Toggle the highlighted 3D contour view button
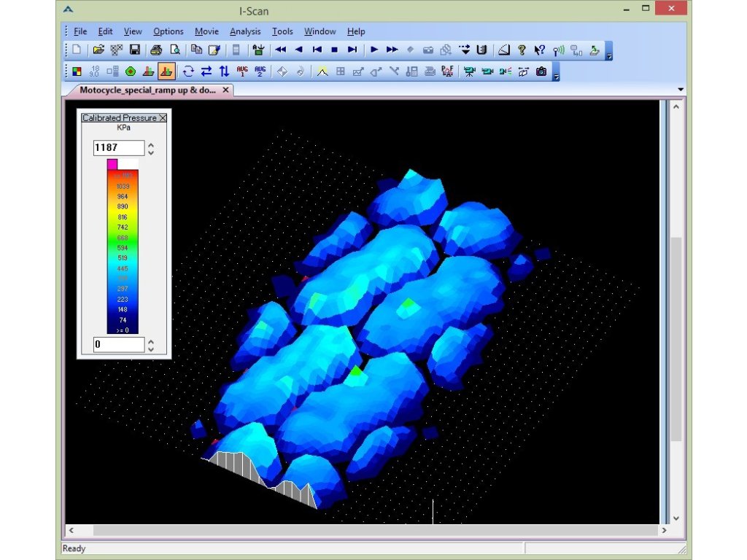The image size is (747, 560). pos(166,71)
